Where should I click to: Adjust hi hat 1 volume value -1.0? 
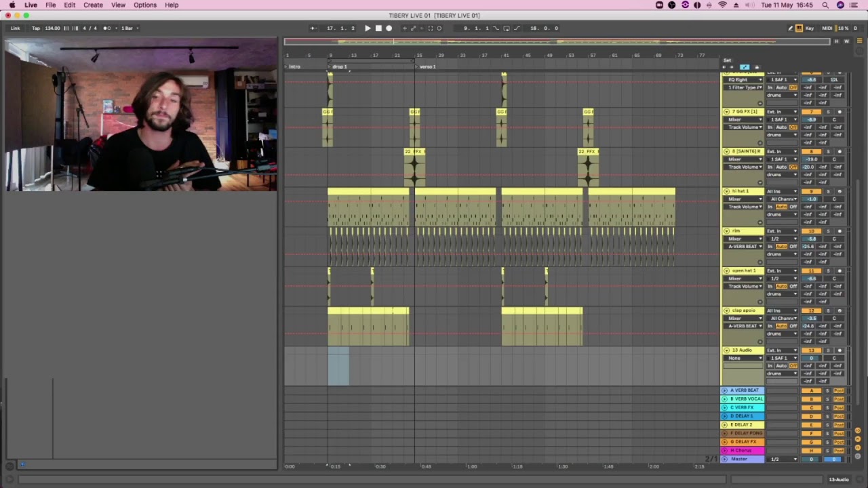click(x=811, y=199)
